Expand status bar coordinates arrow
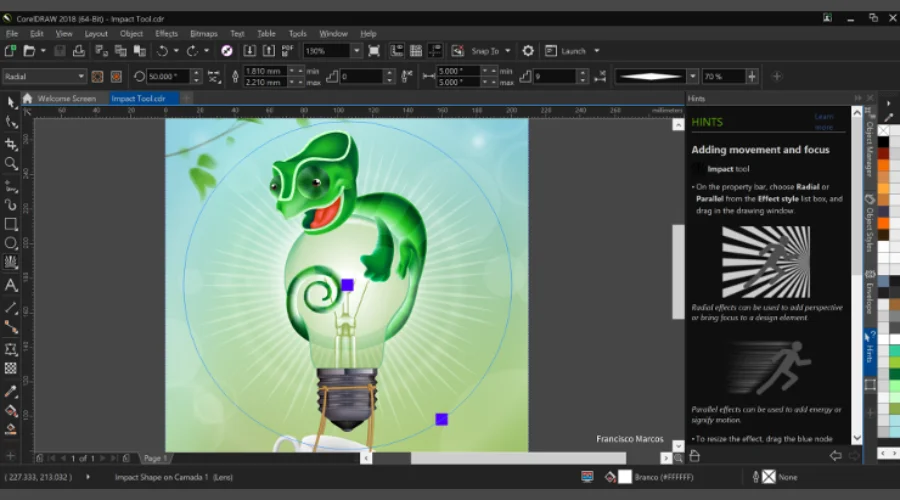Viewport: 900px width, 500px height. click(x=88, y=477)
